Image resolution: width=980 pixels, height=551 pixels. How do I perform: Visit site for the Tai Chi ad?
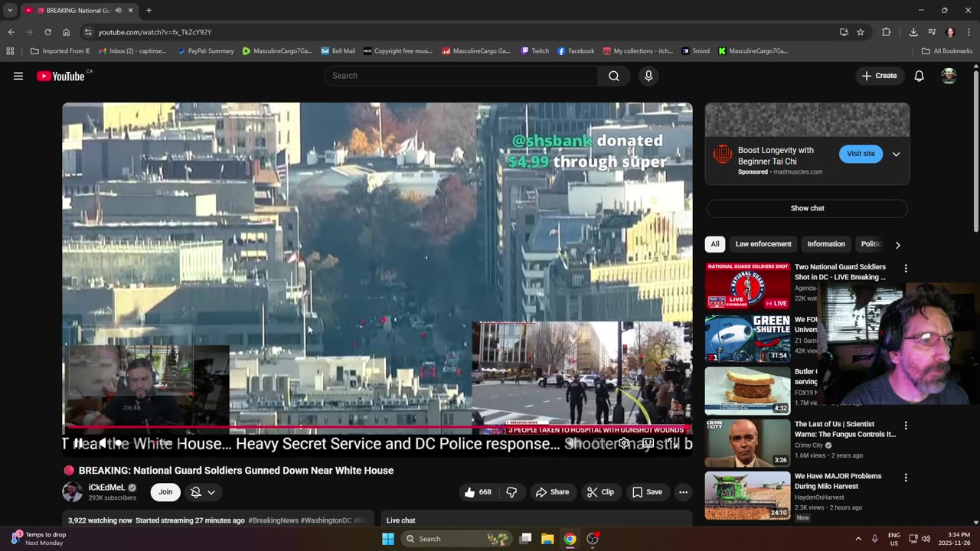coord(861,154)
